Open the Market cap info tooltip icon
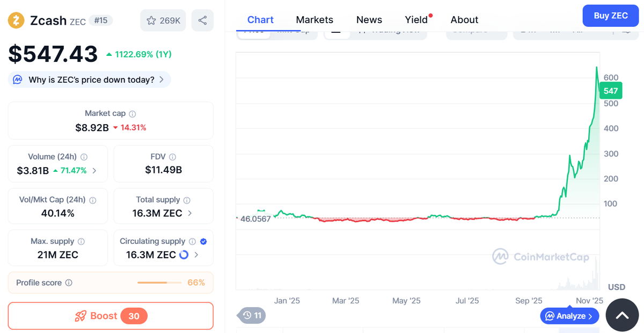This screenshot has width=644, height=333. click(x=133, y=114)
